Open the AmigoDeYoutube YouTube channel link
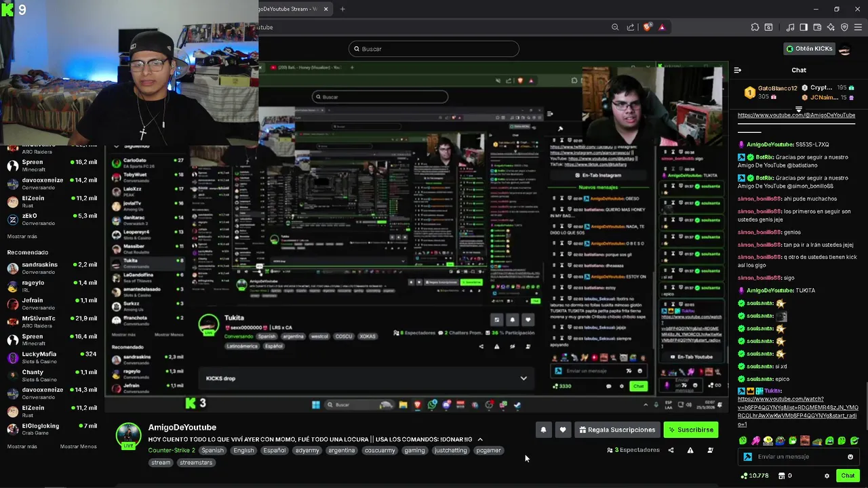 pyautogui.click(x=796, y=115)
